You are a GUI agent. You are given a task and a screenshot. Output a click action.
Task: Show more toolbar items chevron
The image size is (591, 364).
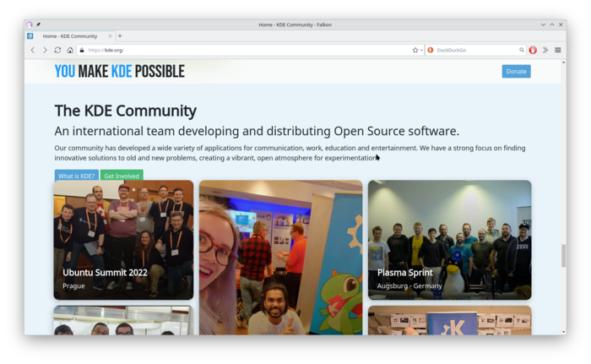pyautogui.click(x=545, y=50)
